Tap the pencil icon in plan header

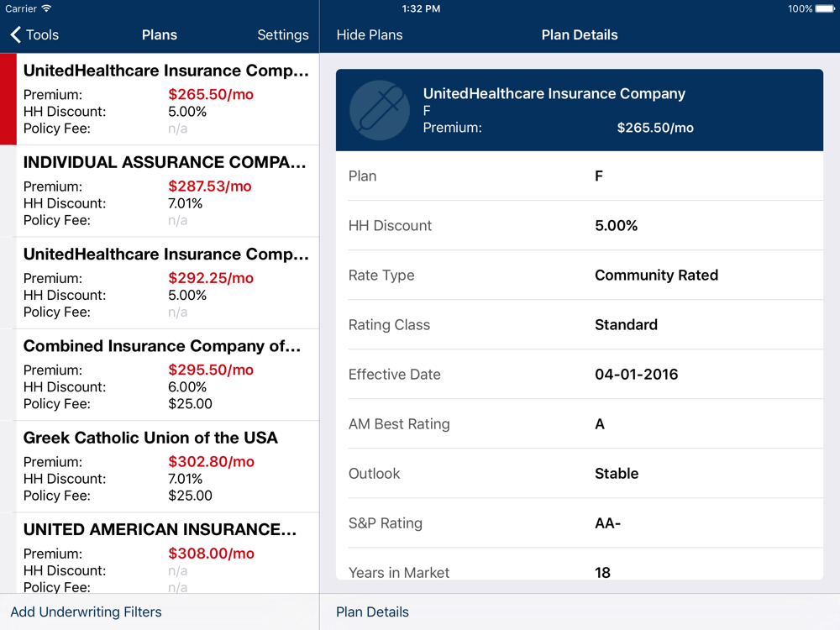[x=380, y=110]
